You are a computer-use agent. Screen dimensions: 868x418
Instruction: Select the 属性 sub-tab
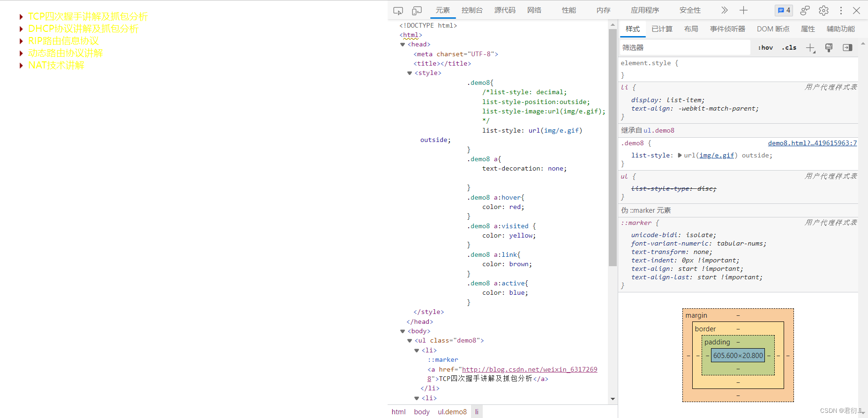pyautogui.click(x=808, y=29)
